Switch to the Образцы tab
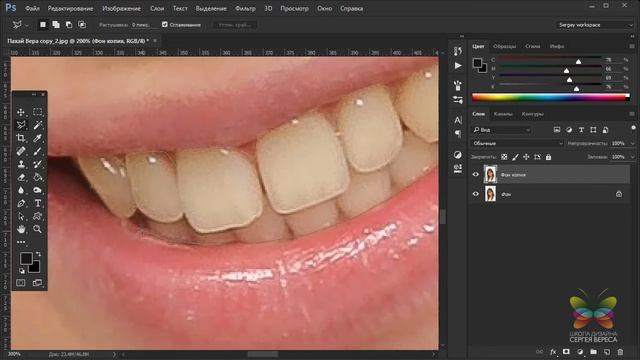 (x=504, y=46)
